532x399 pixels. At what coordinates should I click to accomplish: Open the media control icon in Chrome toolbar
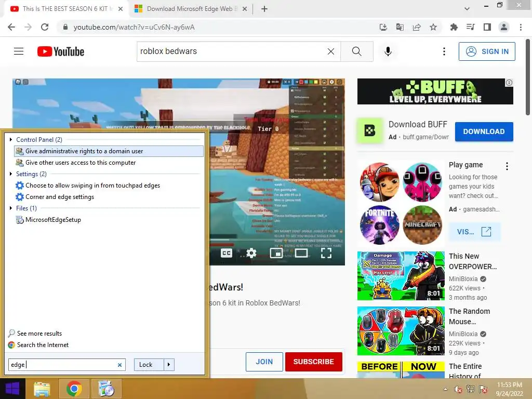click(470, 27)
